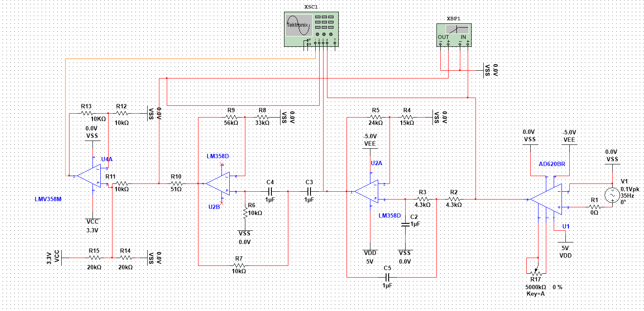Select the R5 resistor symbol
This screenshot has width=644, height=311.
[x=376, y=117]
